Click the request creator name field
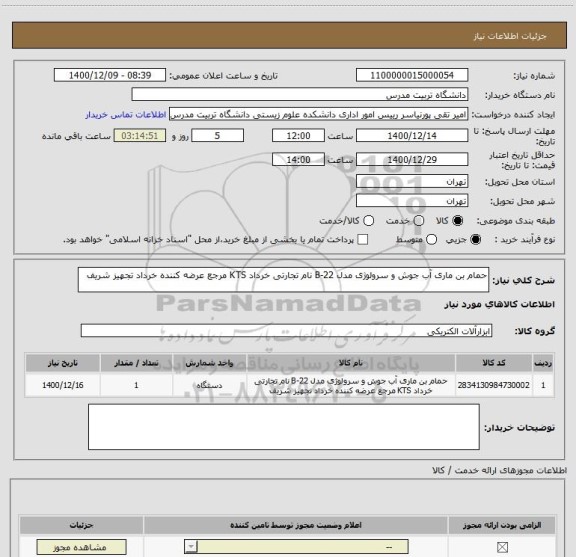Image resolution: width=576 pixels, height=557 pixels. 318,115
